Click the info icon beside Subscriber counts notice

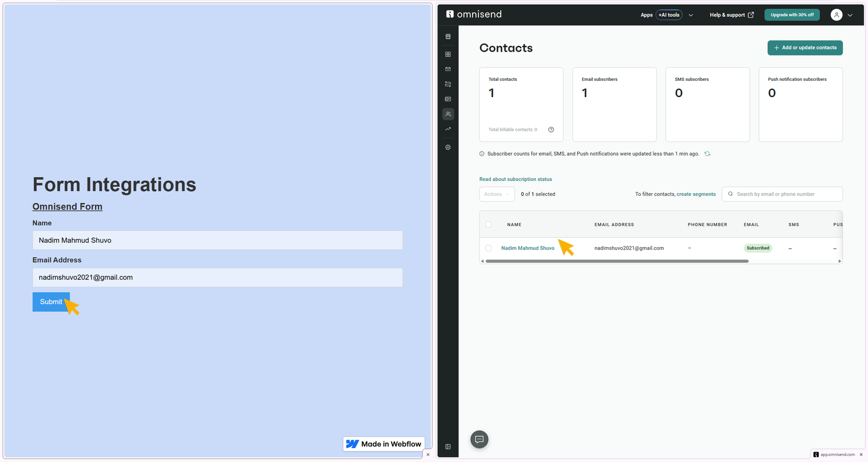tap(482, 154)
